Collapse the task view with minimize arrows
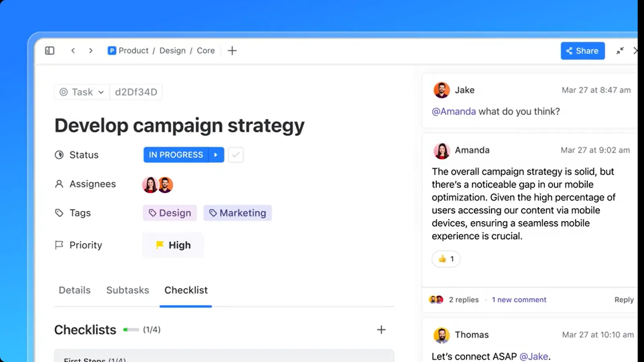644x362 pixels. [620, 51]
